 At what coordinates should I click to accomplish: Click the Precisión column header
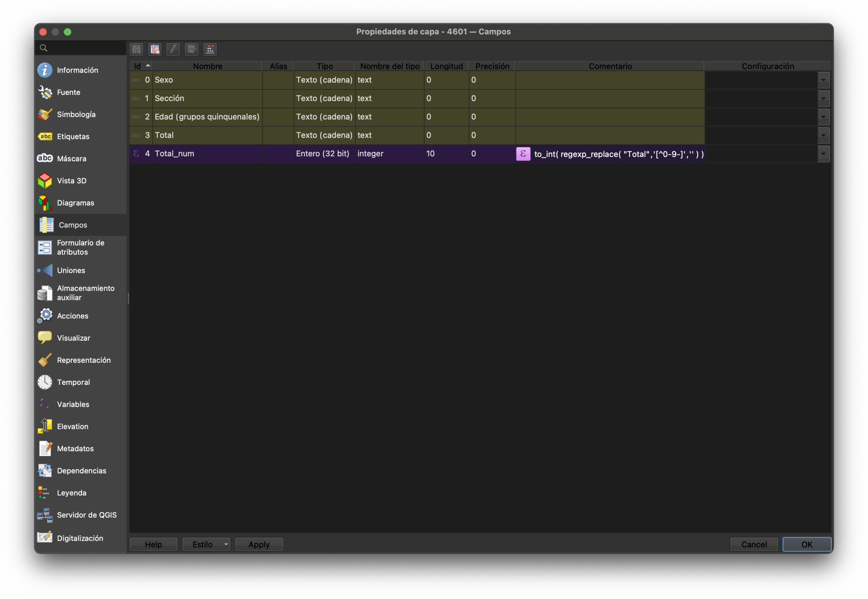click(x=492, y=66)
